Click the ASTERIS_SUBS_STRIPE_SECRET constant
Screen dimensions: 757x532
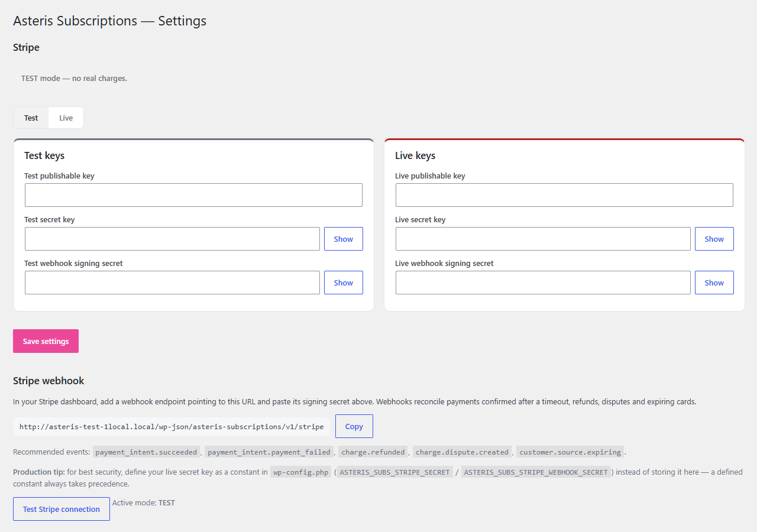[395, 472]
